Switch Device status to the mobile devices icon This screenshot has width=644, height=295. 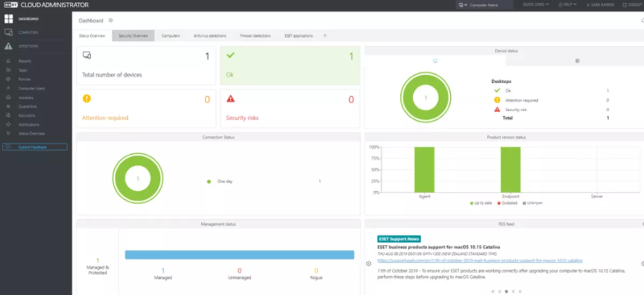pyautogui.click(x=577, y=61)
